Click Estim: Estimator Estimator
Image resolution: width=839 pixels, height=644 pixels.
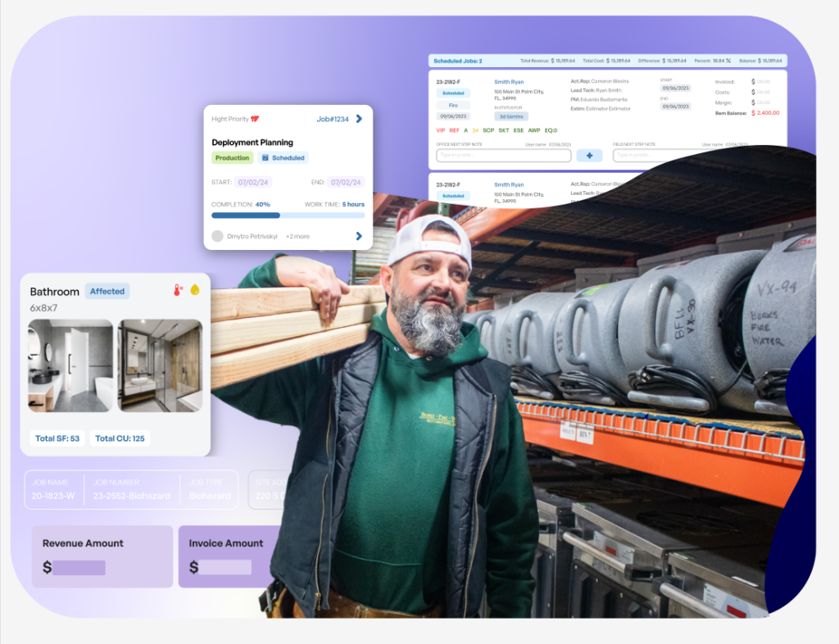601,109
